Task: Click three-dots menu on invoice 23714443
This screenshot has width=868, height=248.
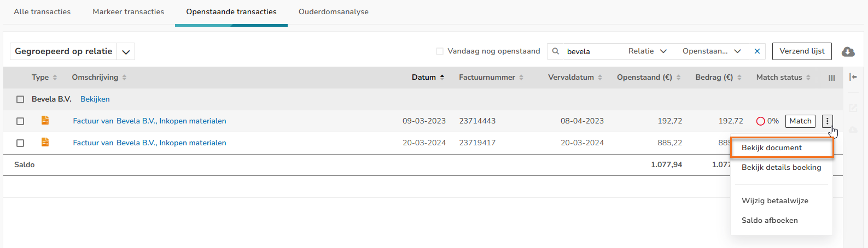Action: click(827, 121)
